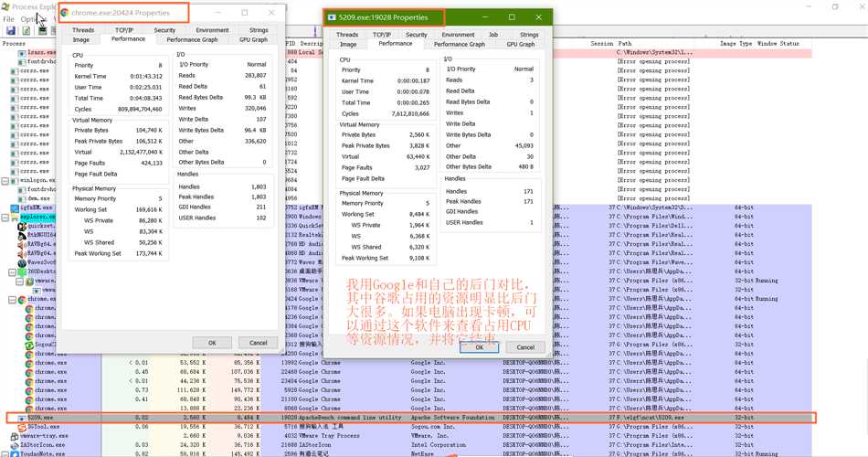
Task: Click the 5209.exe Properties title bar icon
Action: (332, 17)
